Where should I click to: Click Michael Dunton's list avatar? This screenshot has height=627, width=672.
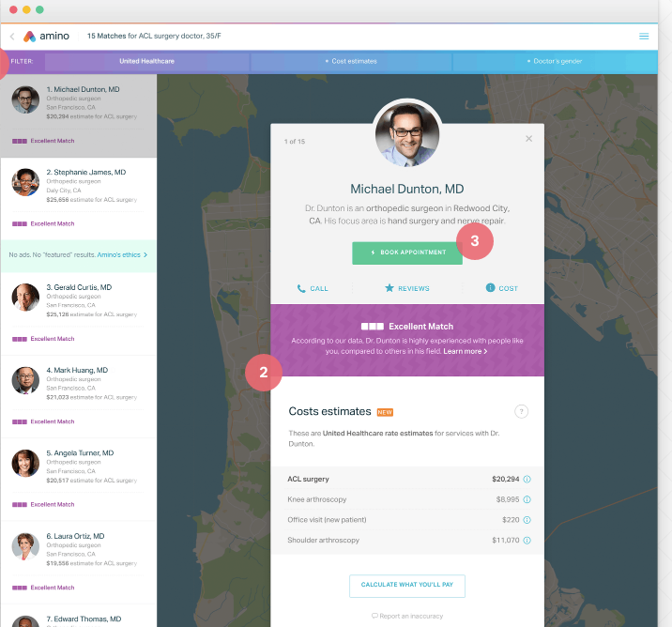(x=25, y=99)
